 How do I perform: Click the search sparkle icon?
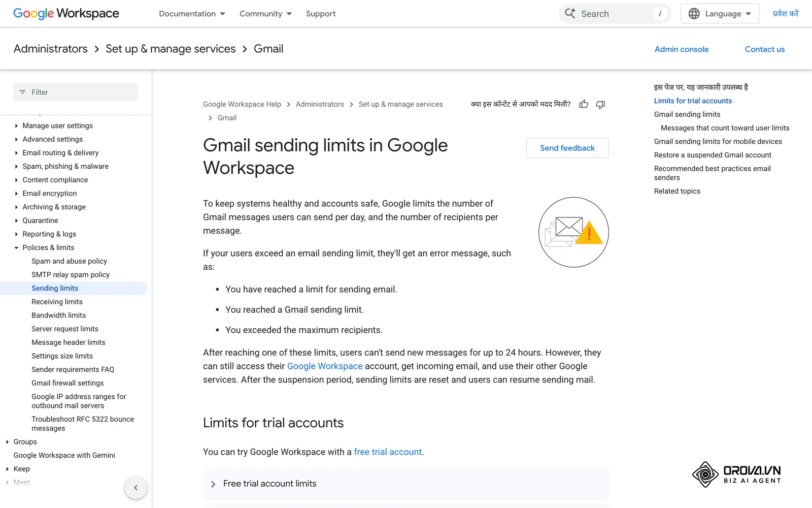(x=570, y=13)
